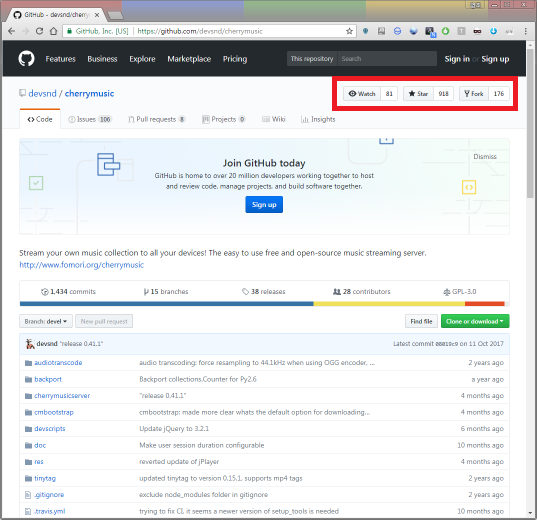The height and width of the screenshot is (520, 537).
Task: Close the GitHub browser tab
Action: (x=97, y=15)
